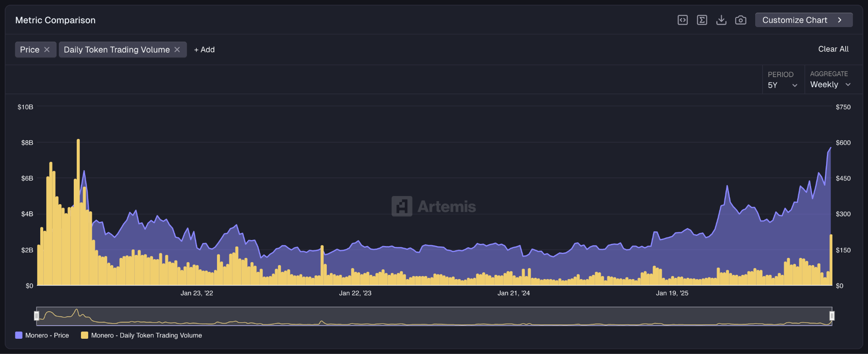Toggle Monero - Price legend series
The width and height of the screenshot is (868, 354).
42,335
